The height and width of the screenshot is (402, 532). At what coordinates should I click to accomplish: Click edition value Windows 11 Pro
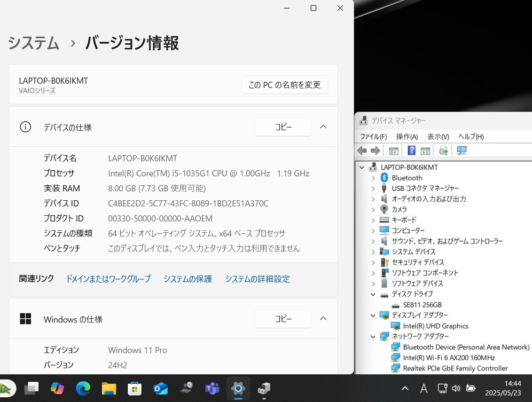137,350
